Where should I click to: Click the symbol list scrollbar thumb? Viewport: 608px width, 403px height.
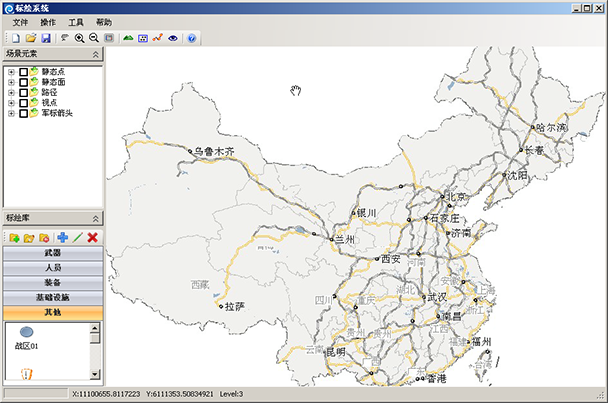pos(95,338)
